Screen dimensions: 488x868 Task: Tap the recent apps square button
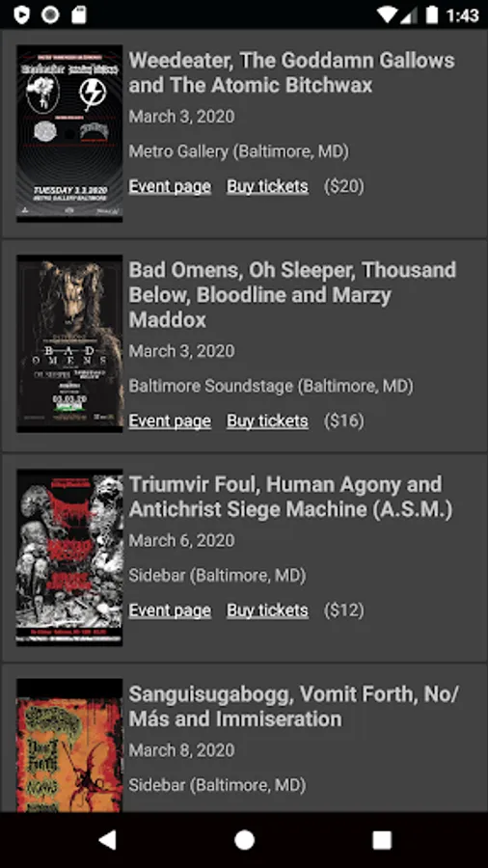(382, 840)
